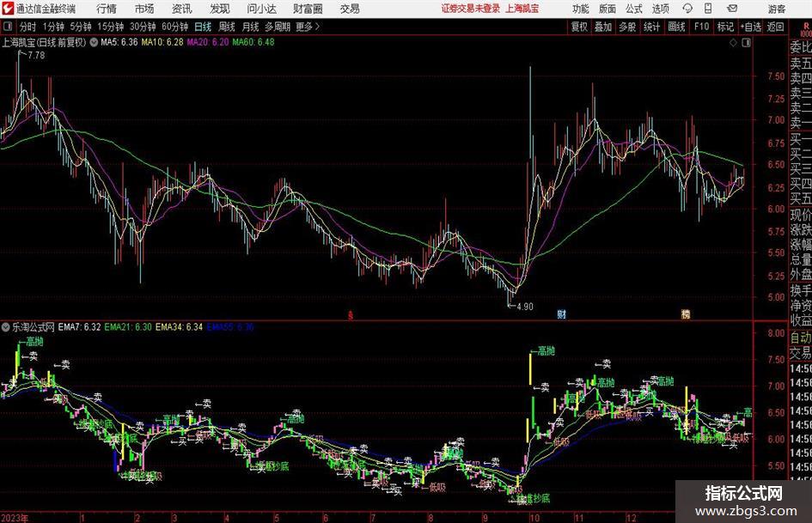Click the 叠加 overlay button
812x523 pixels.
[603, 27]
